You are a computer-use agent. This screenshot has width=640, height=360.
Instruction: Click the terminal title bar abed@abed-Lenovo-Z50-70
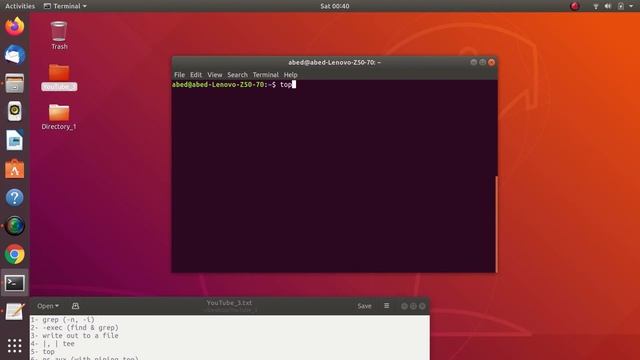334,62
